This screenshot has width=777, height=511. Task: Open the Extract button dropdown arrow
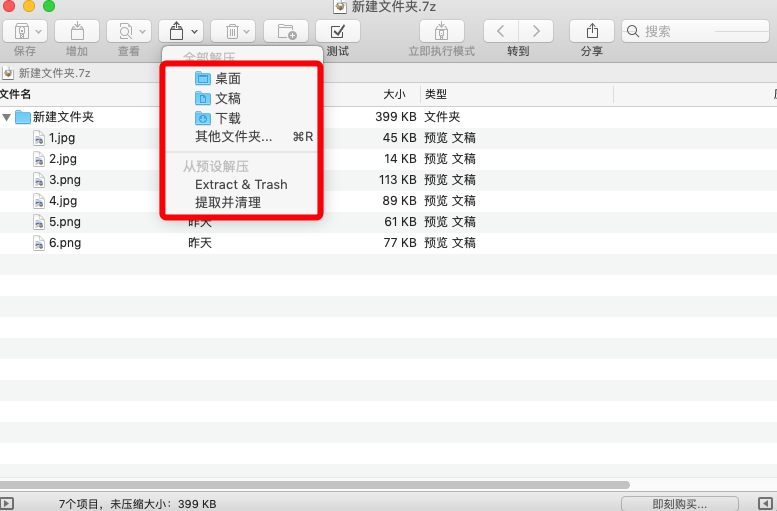pos(195,32)
